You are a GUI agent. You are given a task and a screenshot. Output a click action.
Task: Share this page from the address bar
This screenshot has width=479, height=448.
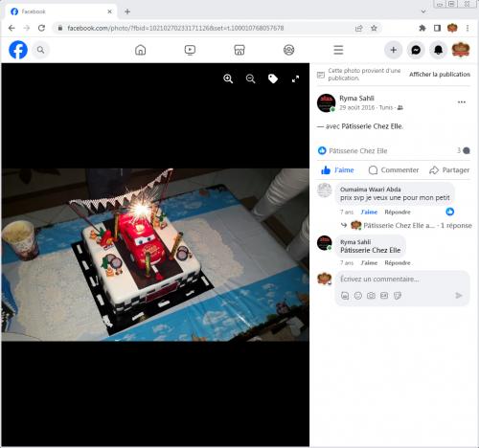(359, 28)
